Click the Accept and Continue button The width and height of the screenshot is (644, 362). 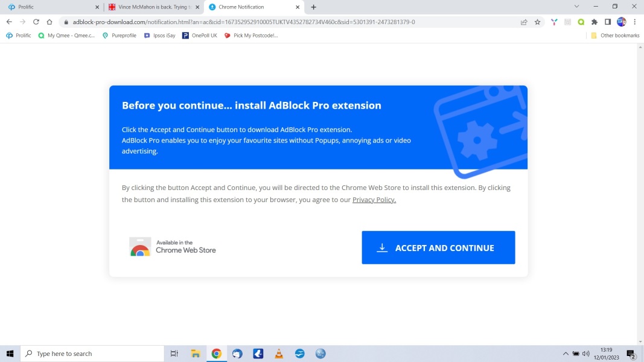[x=438, y=247]
